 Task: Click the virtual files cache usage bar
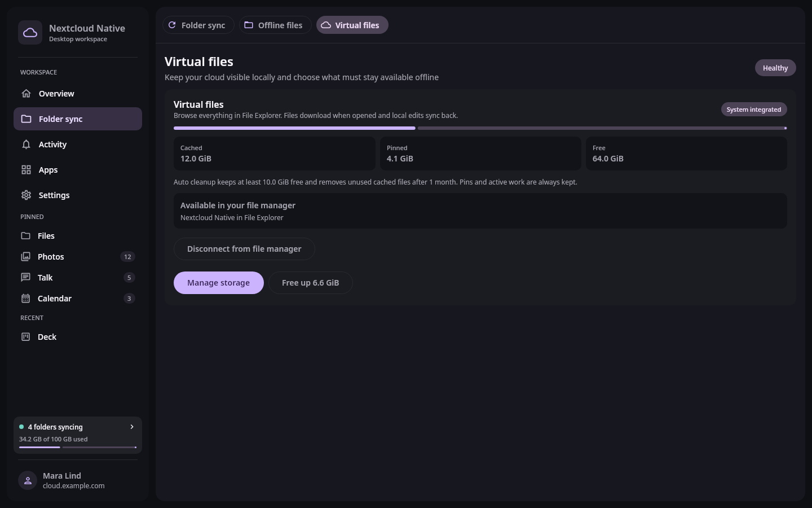coord(480,128)
